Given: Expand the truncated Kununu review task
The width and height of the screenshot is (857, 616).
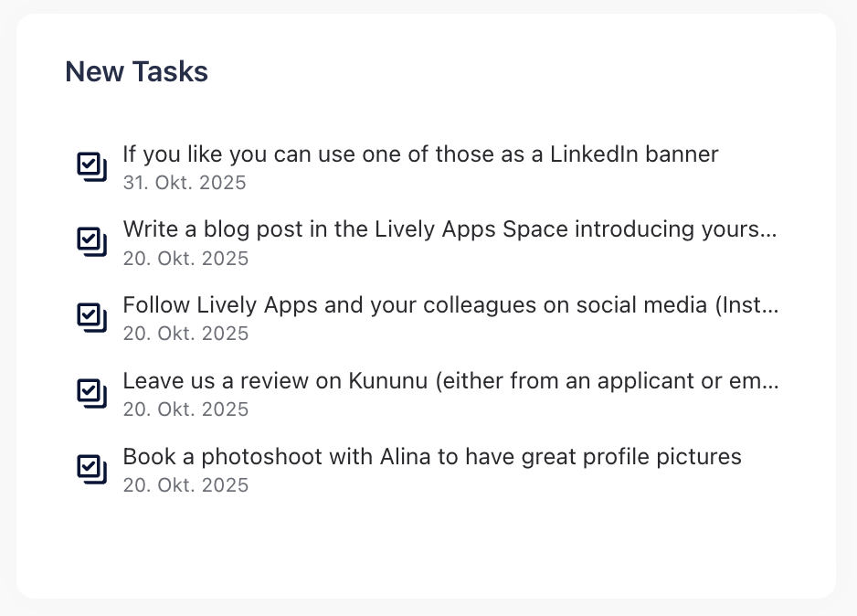Looking at the screenshot, I should pyautogui.click(x=450, y=381).
